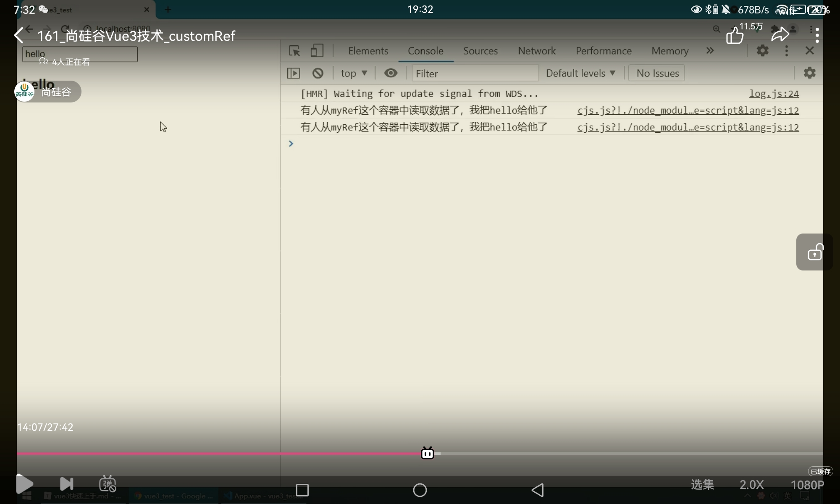Skip to the next video
Viewport: 840px width, 504px height.
pyautogui.click(x=66, y=484)
